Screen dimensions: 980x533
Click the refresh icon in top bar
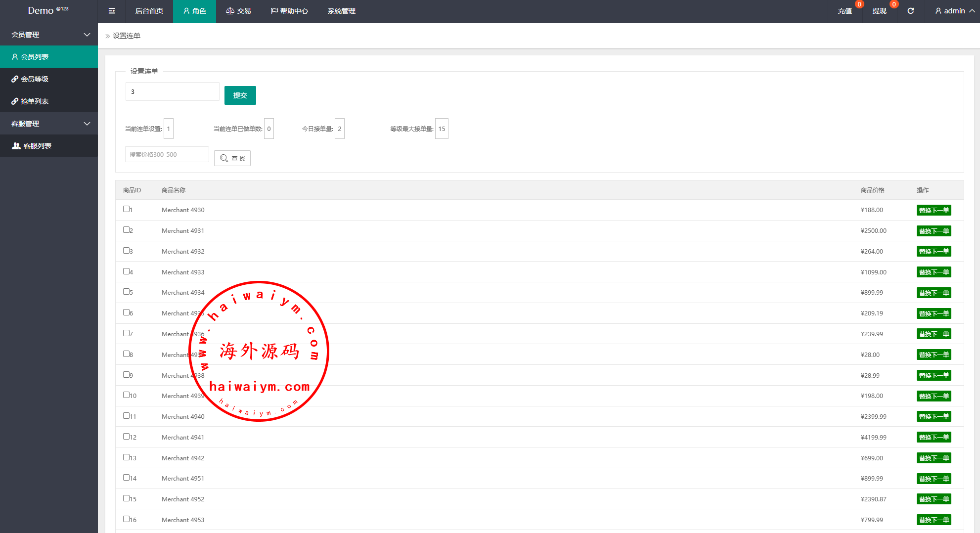click(x=910, y=11)
